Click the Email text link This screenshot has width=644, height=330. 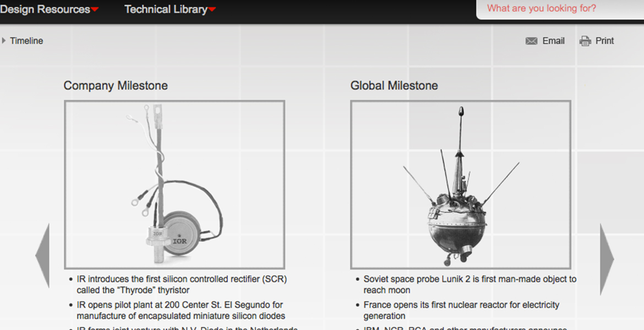click(553, 41)
